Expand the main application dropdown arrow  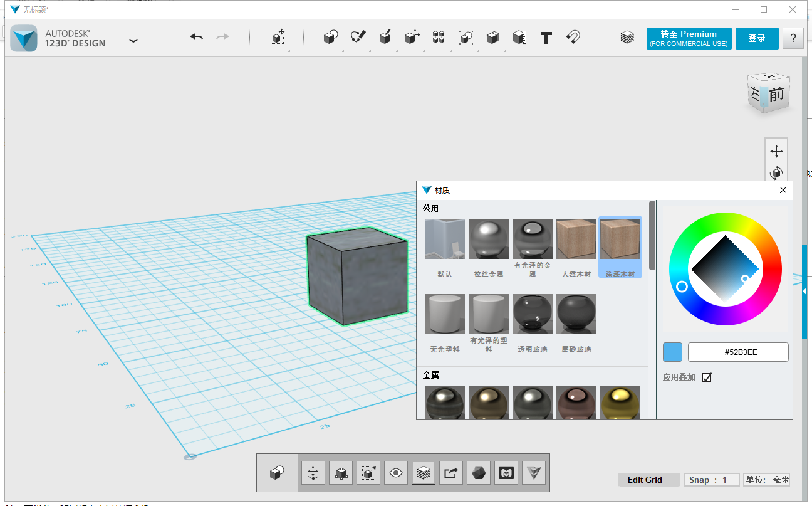(x=133, y=39)
